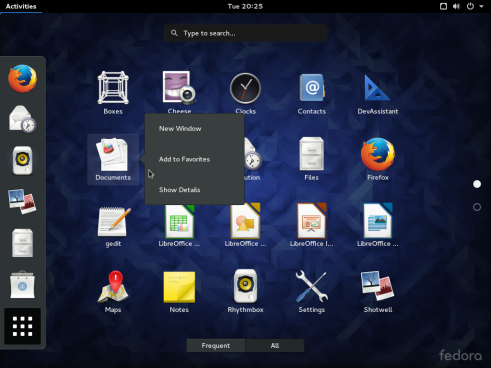Go to the second app page indicator

pos(477,207)
